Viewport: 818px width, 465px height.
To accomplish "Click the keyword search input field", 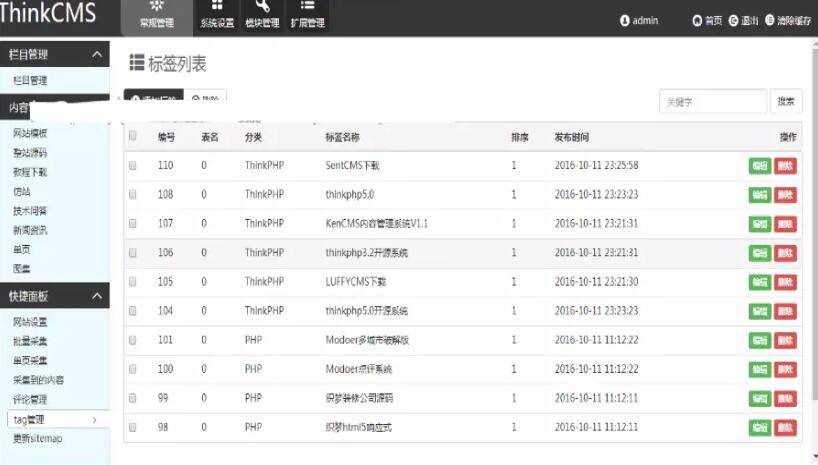I will 713,102.
